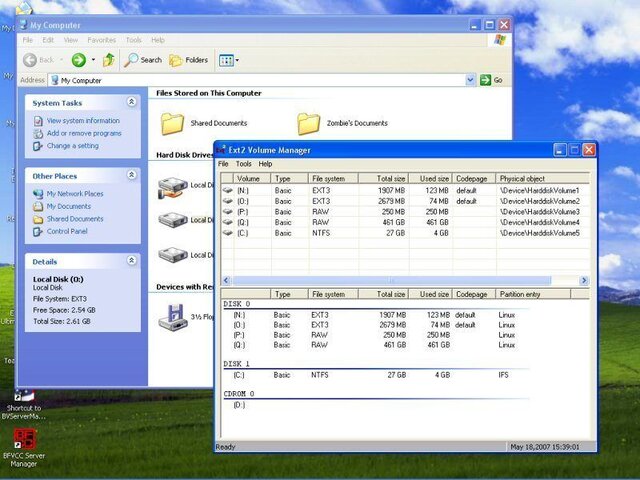
Task: Open Shared Documents link in Other Places
Action: pyautogui.click(x=75, y=219)
